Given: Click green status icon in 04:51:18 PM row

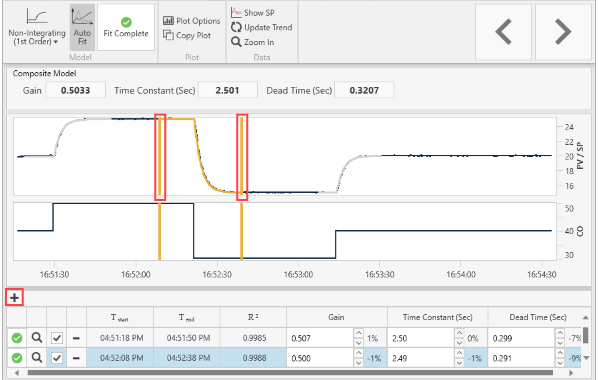Looking at the screenshot, I should tap(17, 338).
